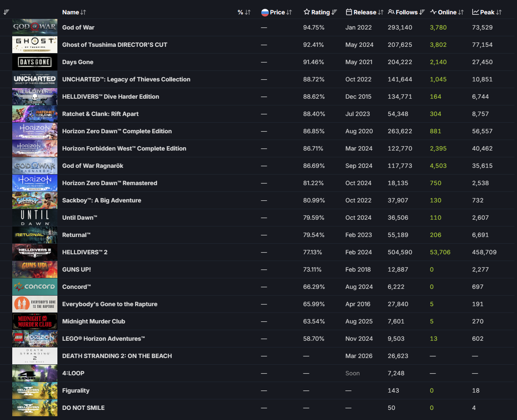This screenshot has width=517, height=420.
Task: Click Everybody's Gone to the Rapture thumbnail
Action: click(35, 304)
